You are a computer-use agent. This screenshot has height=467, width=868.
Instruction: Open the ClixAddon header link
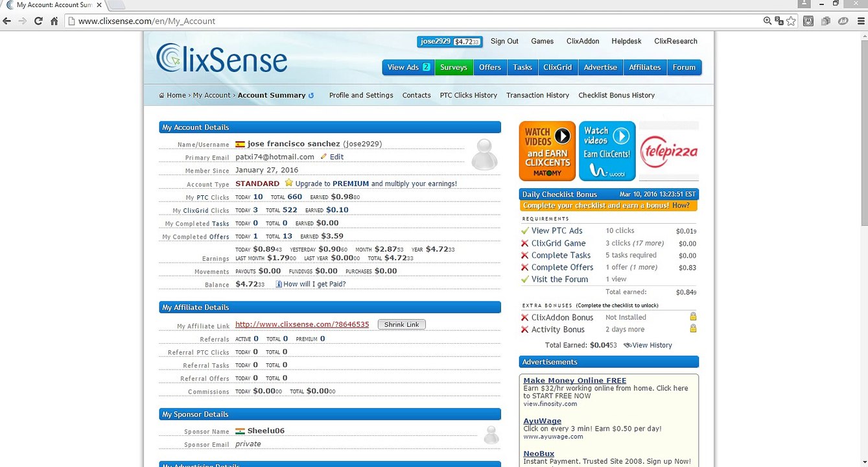[583, 42]
